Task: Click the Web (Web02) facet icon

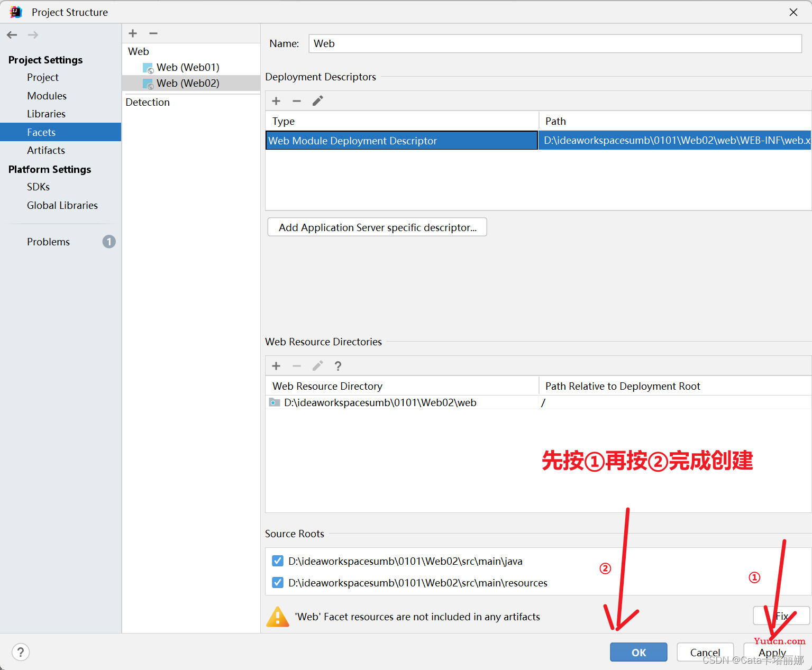Action: (x=148, y=84)
